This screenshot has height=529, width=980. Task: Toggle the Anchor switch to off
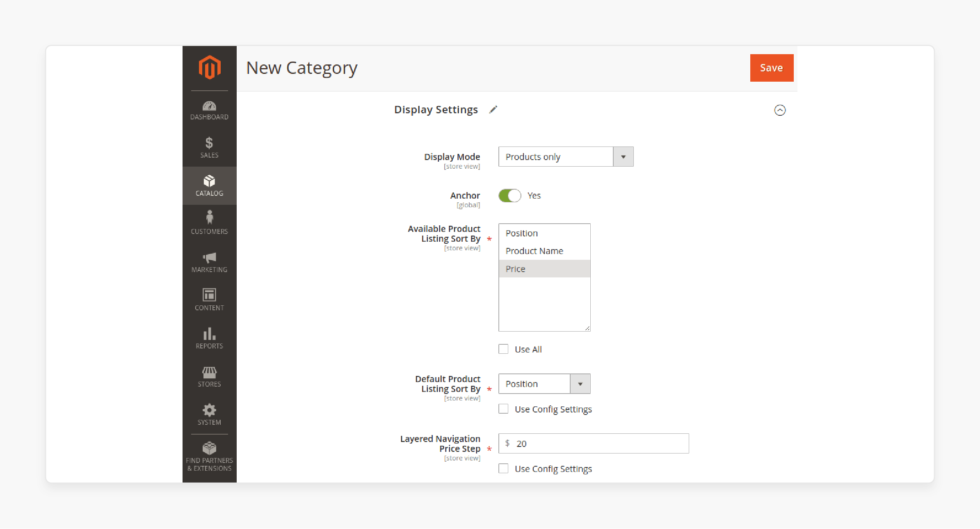coord(510,195)
